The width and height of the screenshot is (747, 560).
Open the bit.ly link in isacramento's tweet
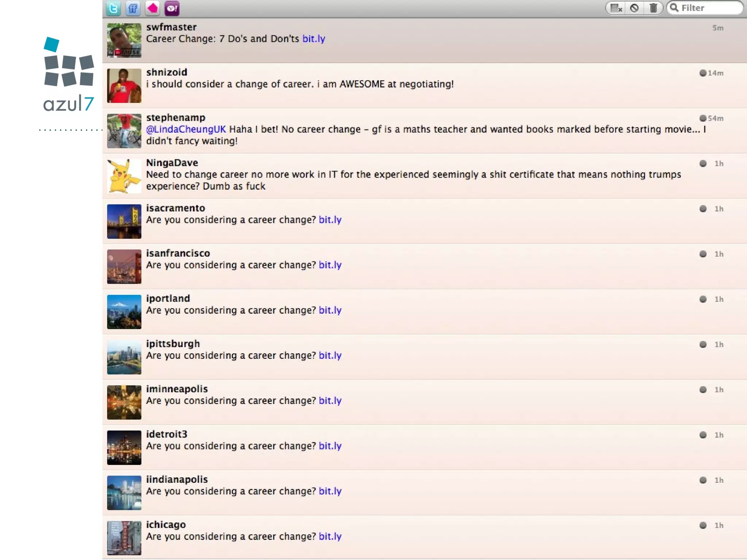pos(330,220)
